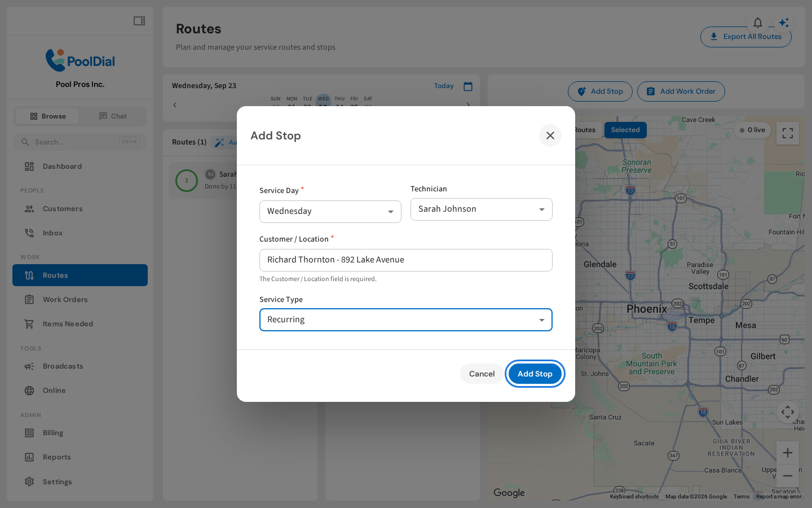This screenshot has height=508, width=812.
Task: Open notifications bell icon
Action: (758, 23)
